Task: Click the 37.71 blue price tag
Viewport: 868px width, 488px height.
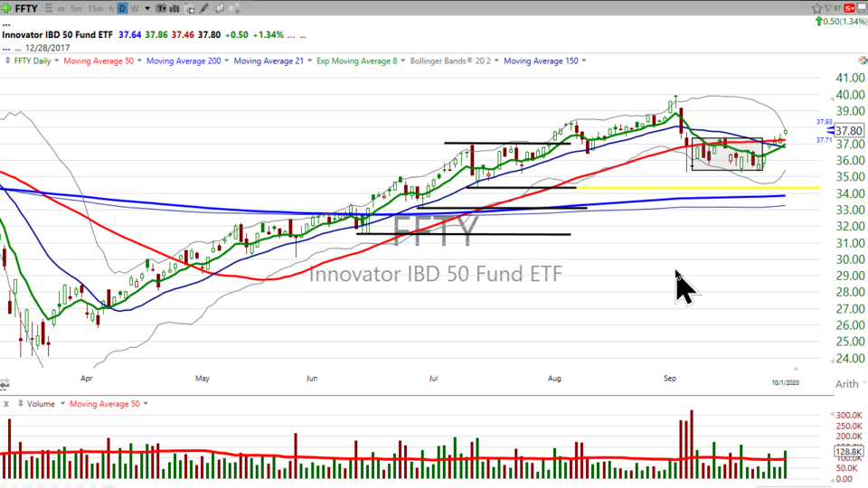Action: (x=825, y=140)
